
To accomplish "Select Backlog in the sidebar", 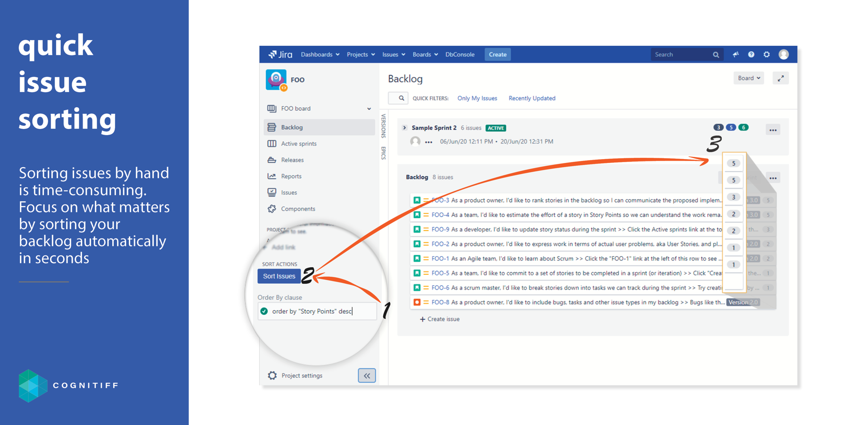I will pyautogui.click(x=319, y=127).
